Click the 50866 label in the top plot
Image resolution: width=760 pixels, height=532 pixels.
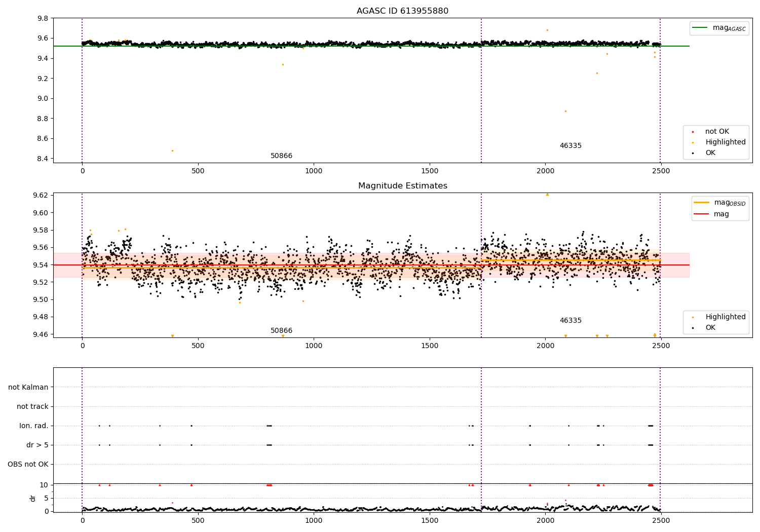(281, 156)
